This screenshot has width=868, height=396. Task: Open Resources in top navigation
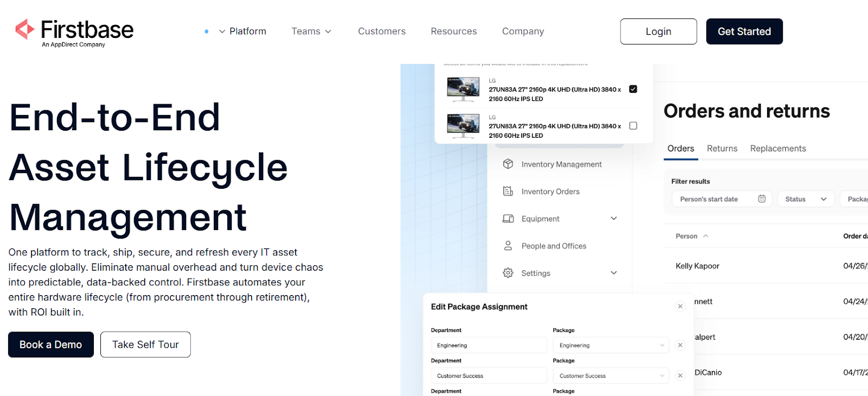[x=454, y=31]
